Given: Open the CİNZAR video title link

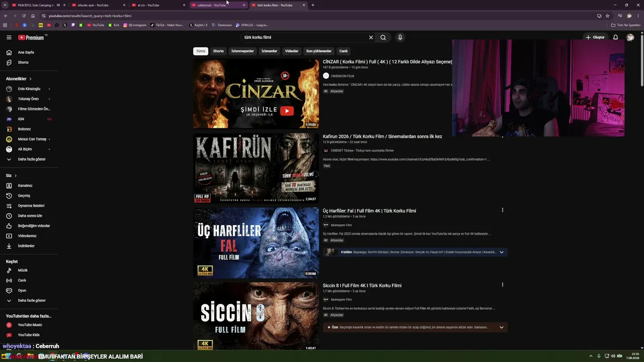Looking at the screenshot, I should pos(387,62).
